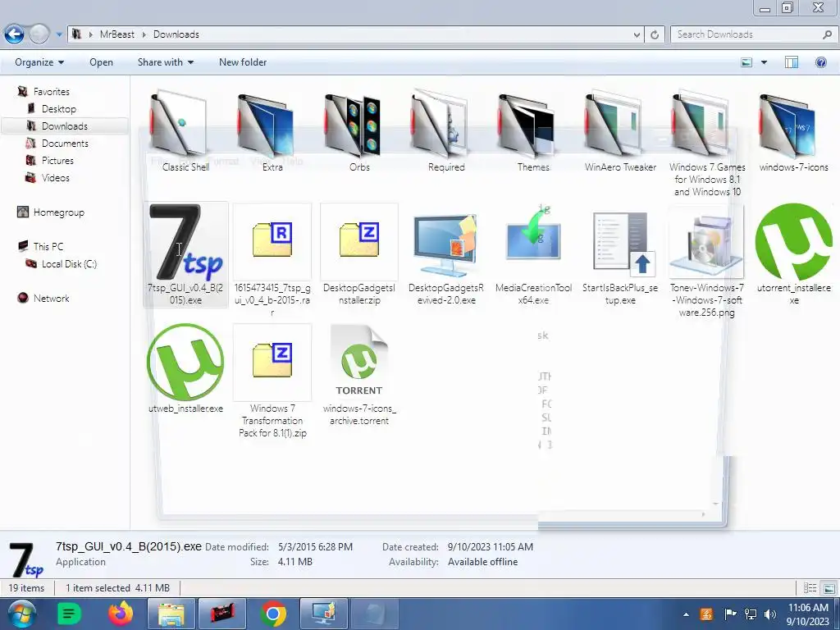
Task: Select DesktopGadgetsRevived-2.0.exe
Action: (x=446, y=254)
